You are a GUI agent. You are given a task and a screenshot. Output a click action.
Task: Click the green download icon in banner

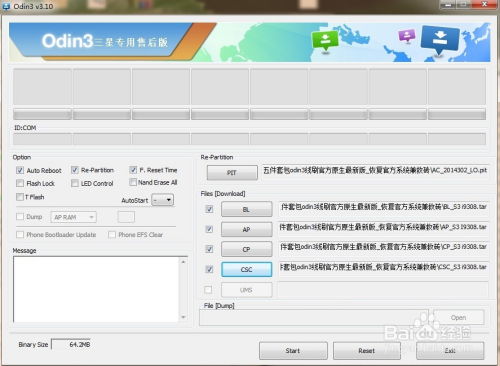[x=325, y=41]
